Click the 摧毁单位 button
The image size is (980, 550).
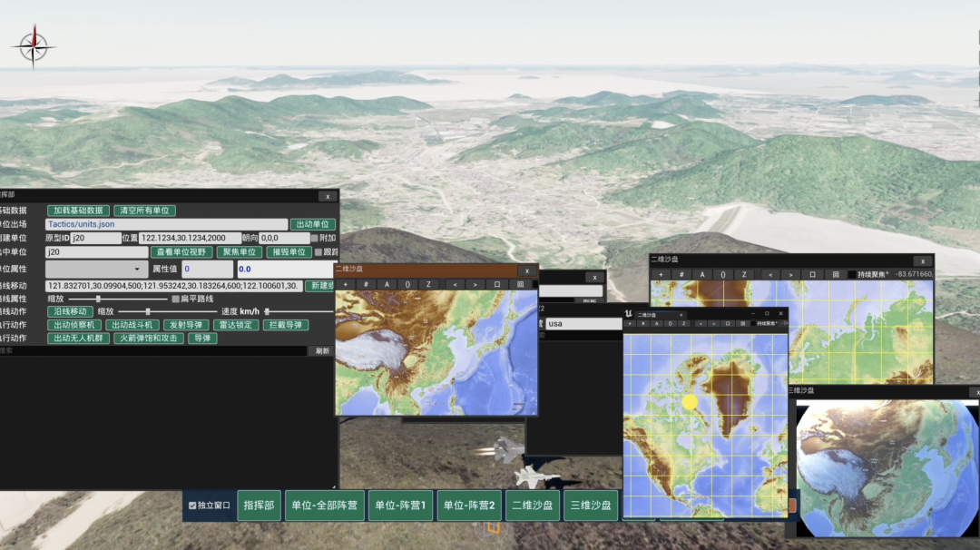coord(289,252)
